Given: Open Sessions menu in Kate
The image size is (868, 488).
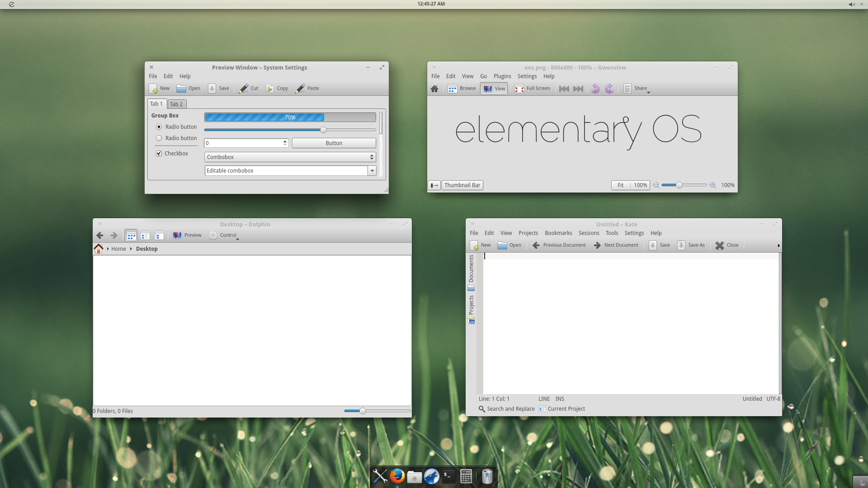Looking at the screenshot, I should (589, 233).
